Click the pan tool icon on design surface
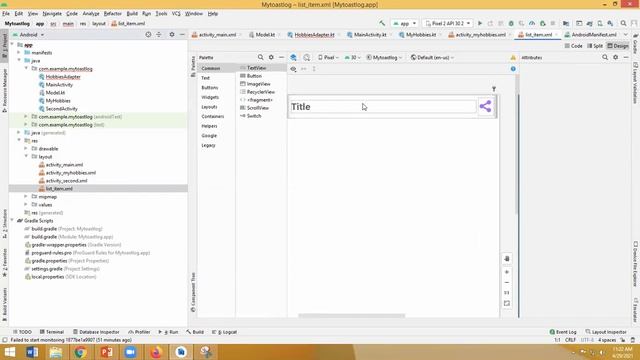The width and height of the screenshot is (640, 360). coord(507,259)
